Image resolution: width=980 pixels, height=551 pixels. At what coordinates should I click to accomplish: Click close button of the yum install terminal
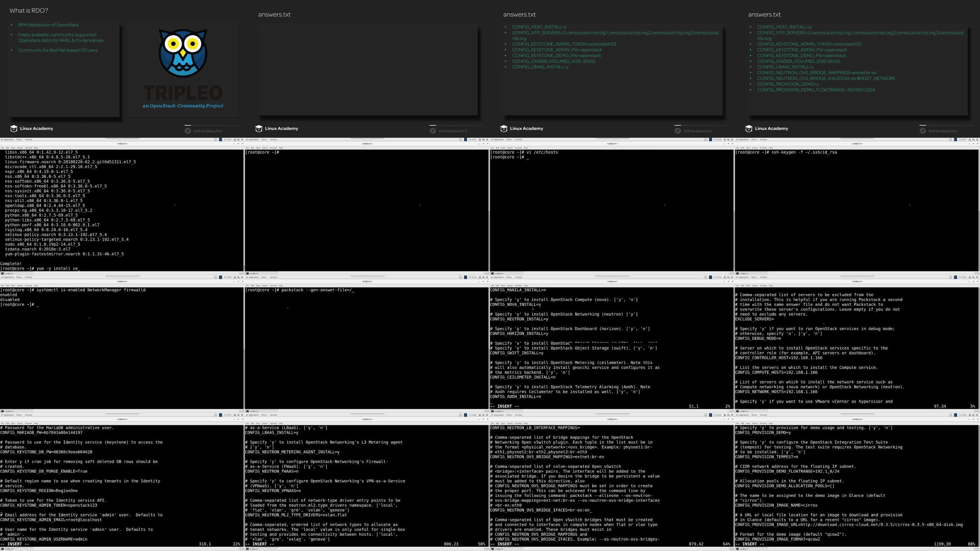tap(243, 144)
